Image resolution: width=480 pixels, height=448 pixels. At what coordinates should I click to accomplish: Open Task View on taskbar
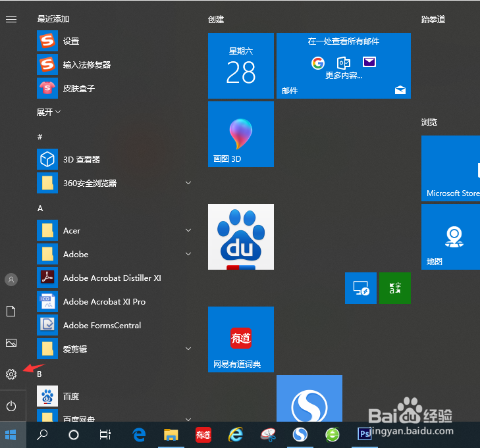coord(105,435)
